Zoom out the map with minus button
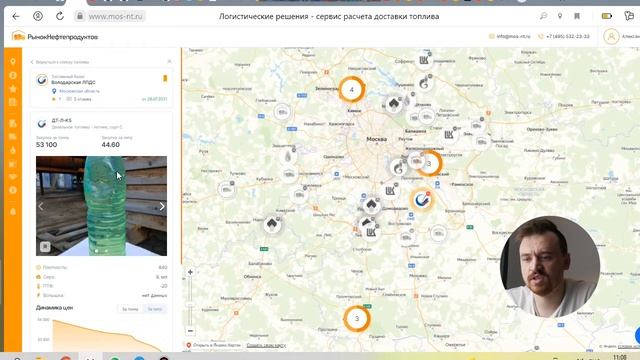640x360 pixels. point(190,331)
